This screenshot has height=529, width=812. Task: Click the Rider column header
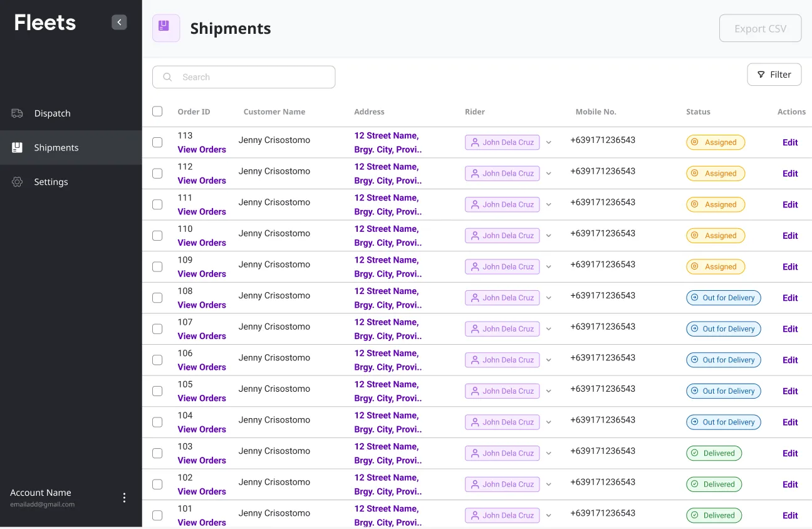tap(475, 112)
